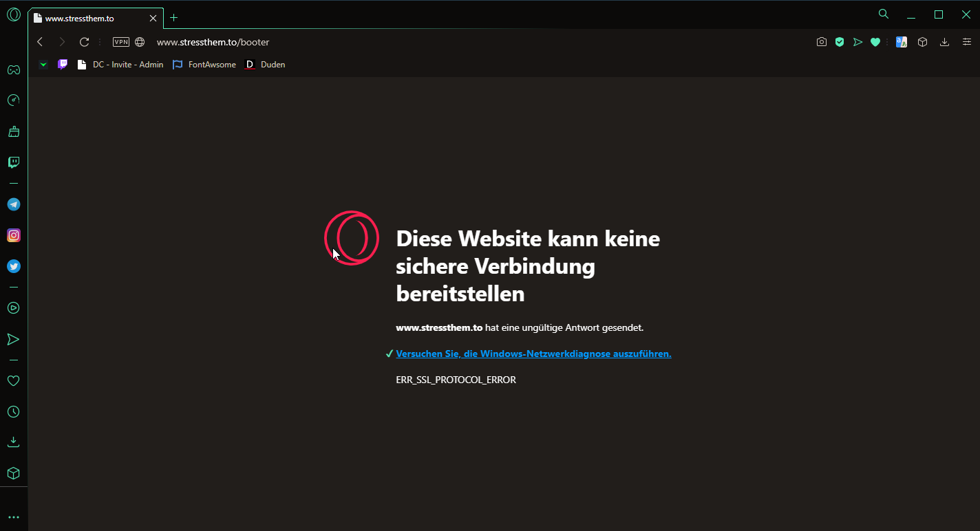Open Twitter panel in the sidebar
This screenshot has width=980, height=531.
coord(13,266)
